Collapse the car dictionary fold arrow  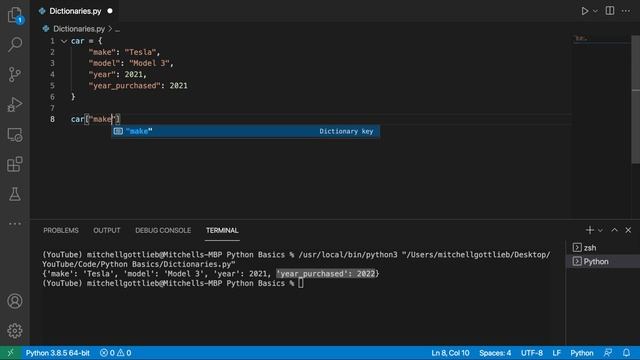point(64,41)
